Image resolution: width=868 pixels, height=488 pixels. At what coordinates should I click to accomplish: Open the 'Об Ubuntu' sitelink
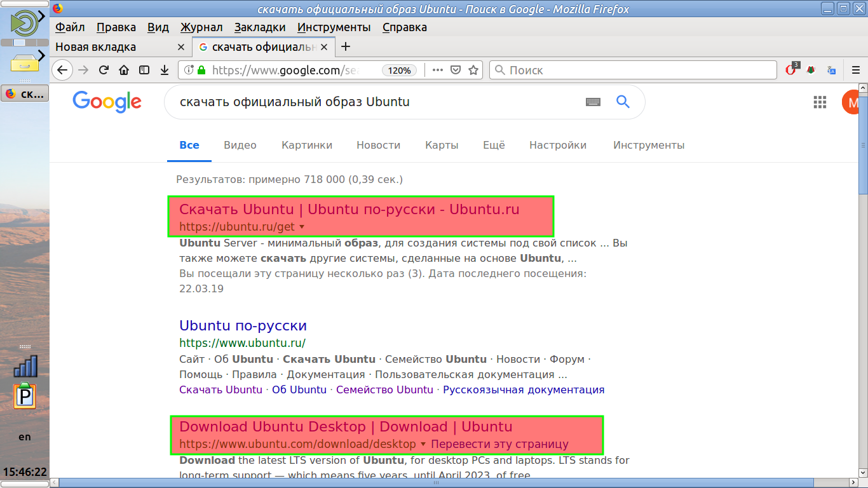299,390
